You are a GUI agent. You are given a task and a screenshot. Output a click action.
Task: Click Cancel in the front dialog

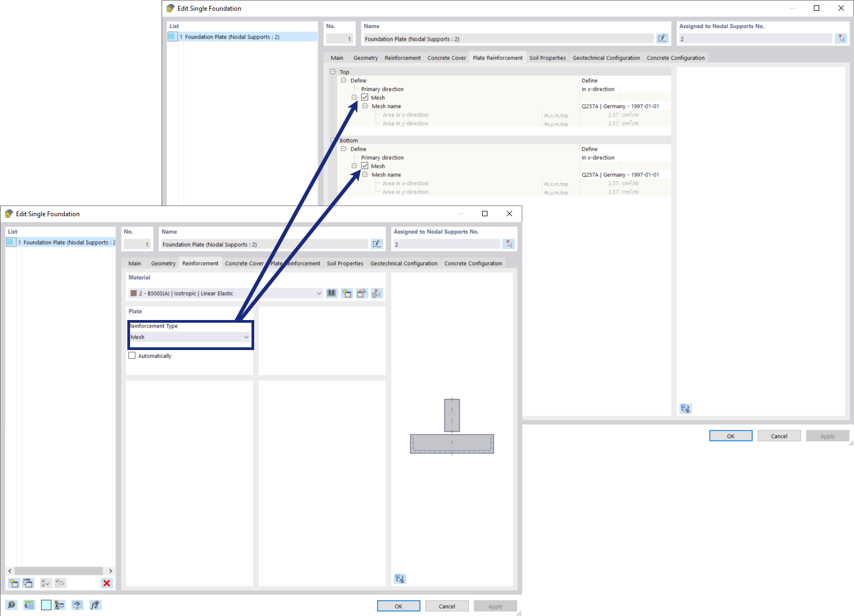pyautogui.click(x=447, y=606)
